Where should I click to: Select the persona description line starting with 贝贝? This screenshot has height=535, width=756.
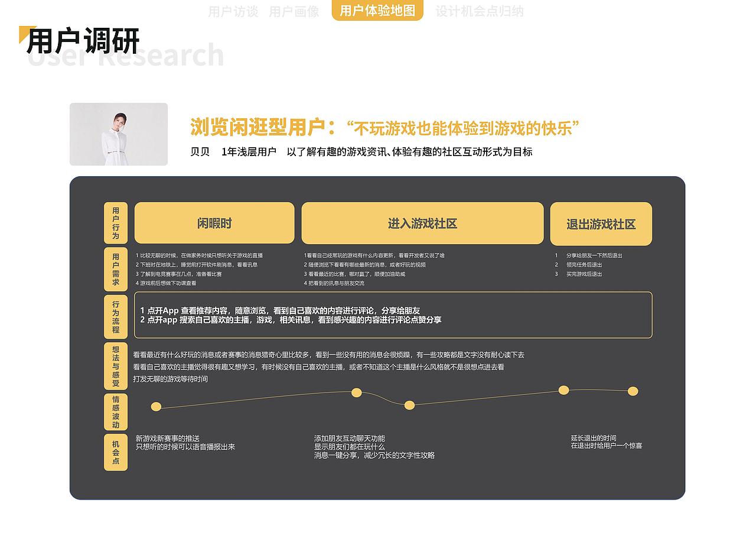click(x=361, y=152)
